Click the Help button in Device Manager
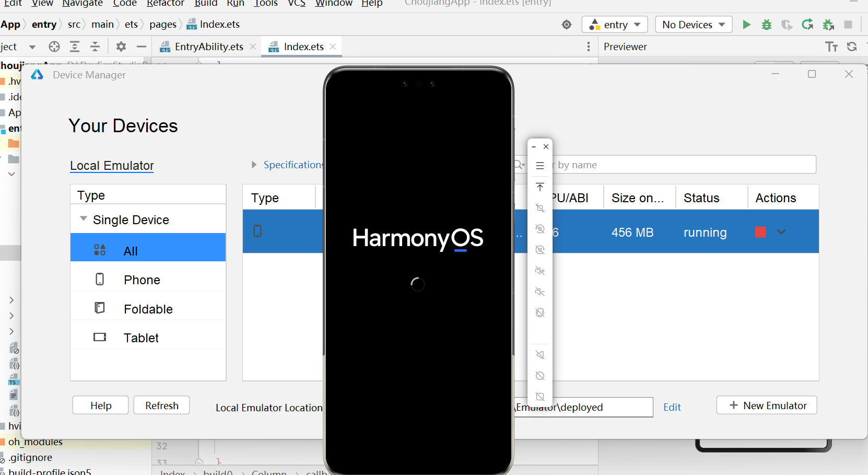Screen dimensions: 868x475 100,406
